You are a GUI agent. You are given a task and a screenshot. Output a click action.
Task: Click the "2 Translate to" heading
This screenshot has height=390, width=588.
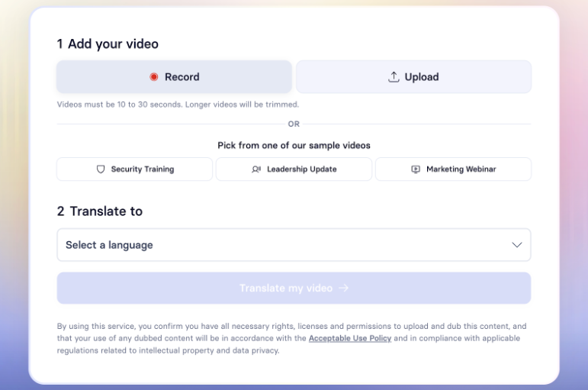[x=100, y=211]
